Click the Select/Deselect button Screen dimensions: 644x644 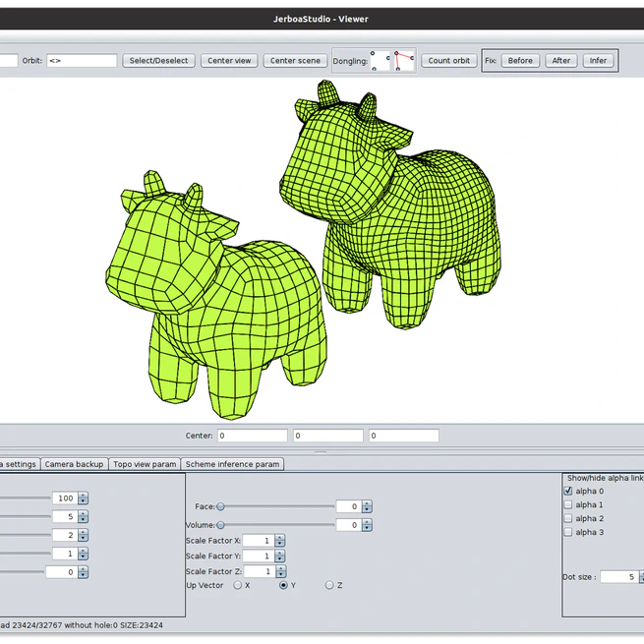(x=158, y=60)
